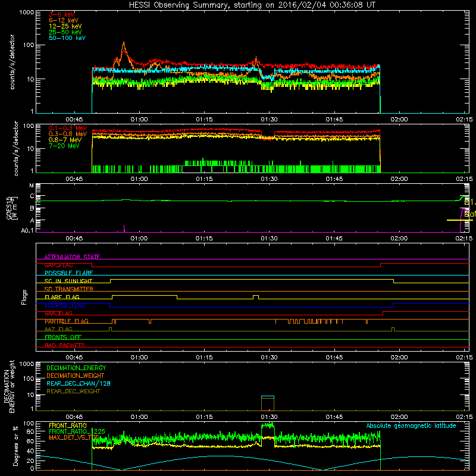Click the DECIMATION_WEIGHT legend label

point(76,375)
